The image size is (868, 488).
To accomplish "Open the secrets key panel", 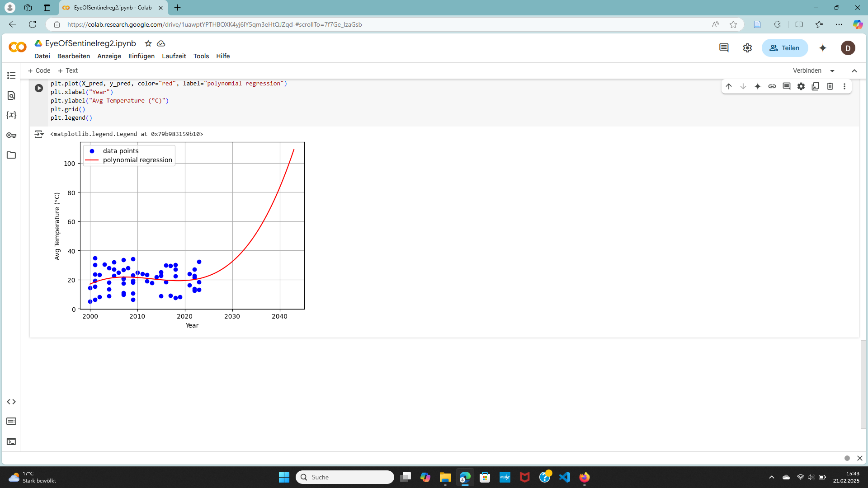I will pos(11,135).
